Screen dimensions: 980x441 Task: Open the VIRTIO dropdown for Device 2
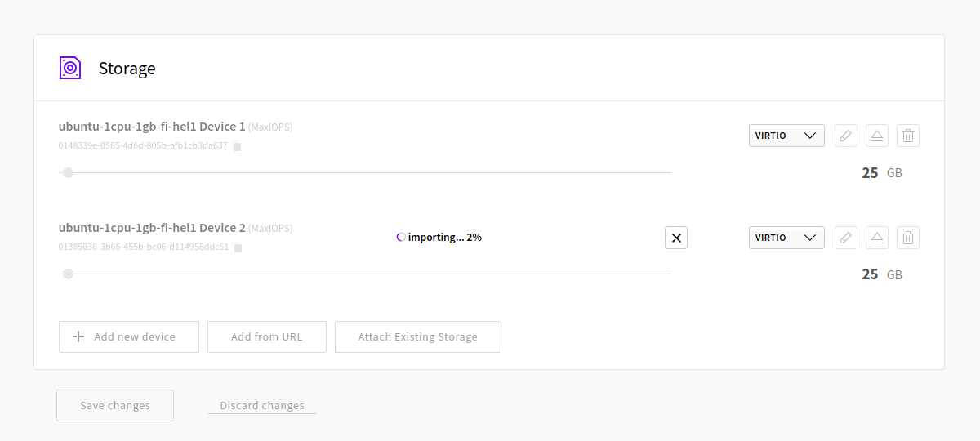coord(786,238)
